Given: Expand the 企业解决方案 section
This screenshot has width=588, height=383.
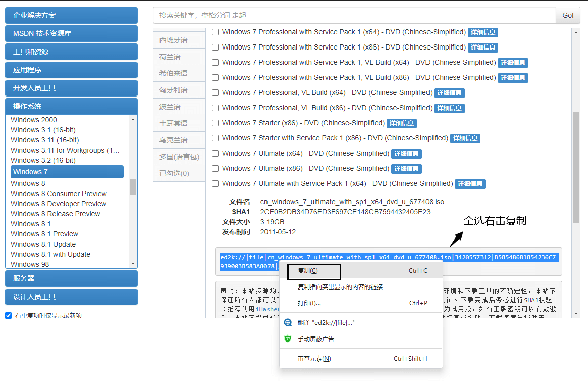Looking at the screenshot, I should point(71,15).
